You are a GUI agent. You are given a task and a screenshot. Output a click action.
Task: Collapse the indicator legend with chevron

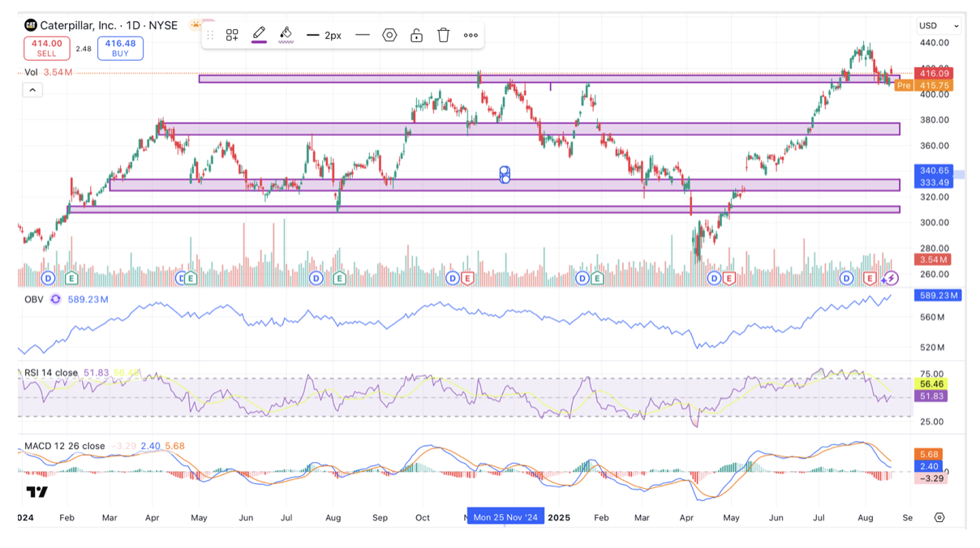point(32,90)
